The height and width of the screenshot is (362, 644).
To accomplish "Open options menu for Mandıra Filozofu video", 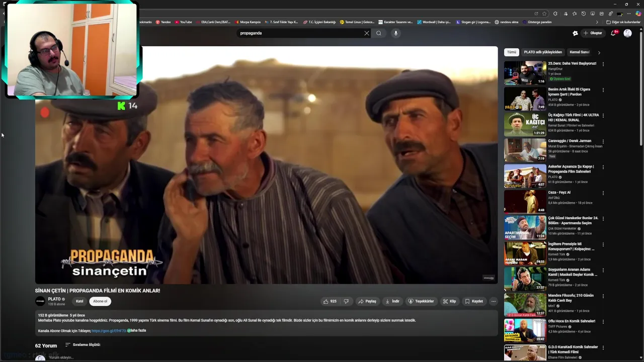I will click(603, 296).
